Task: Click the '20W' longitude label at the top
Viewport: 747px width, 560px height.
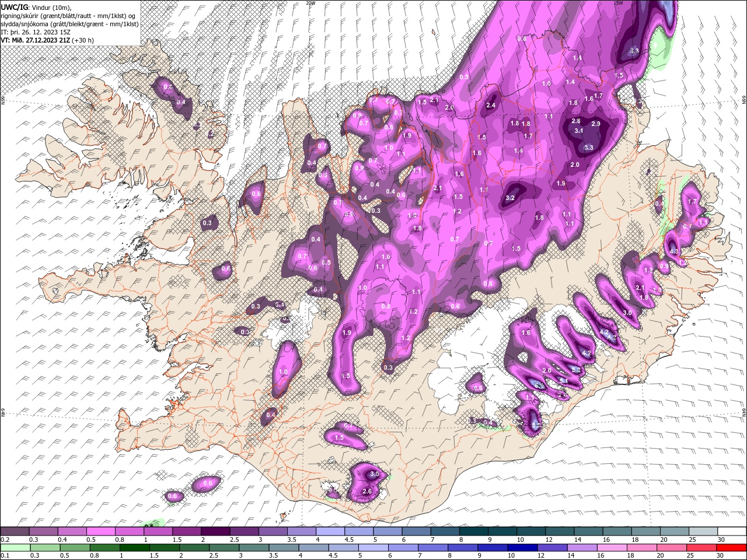Action: pos(310,3)
